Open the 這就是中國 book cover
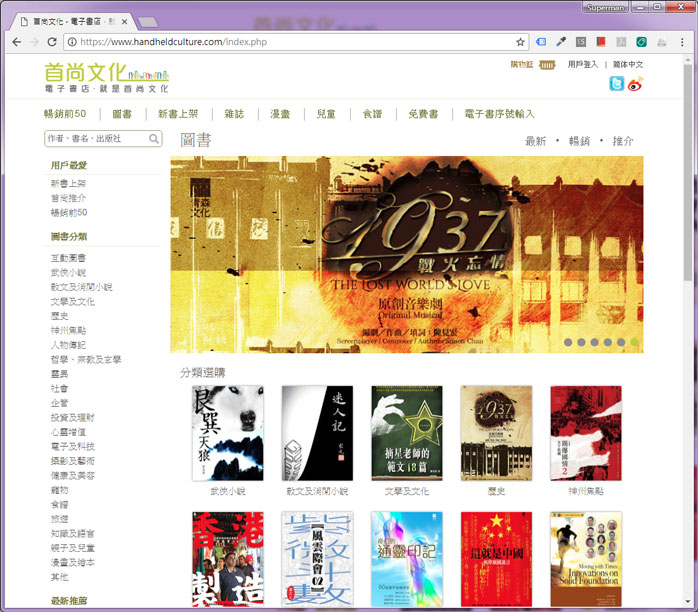This screenshot has width=698, height=612. (x=496, y=559)
